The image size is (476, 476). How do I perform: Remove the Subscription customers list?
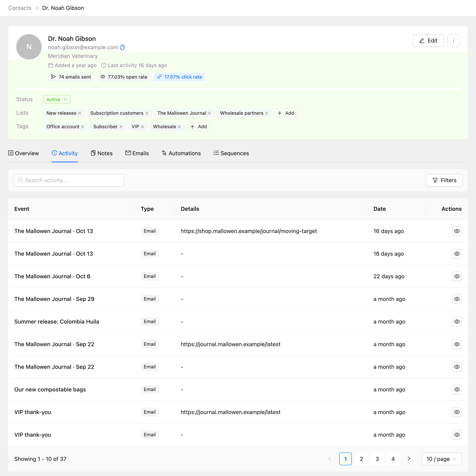tap(147, 113)
